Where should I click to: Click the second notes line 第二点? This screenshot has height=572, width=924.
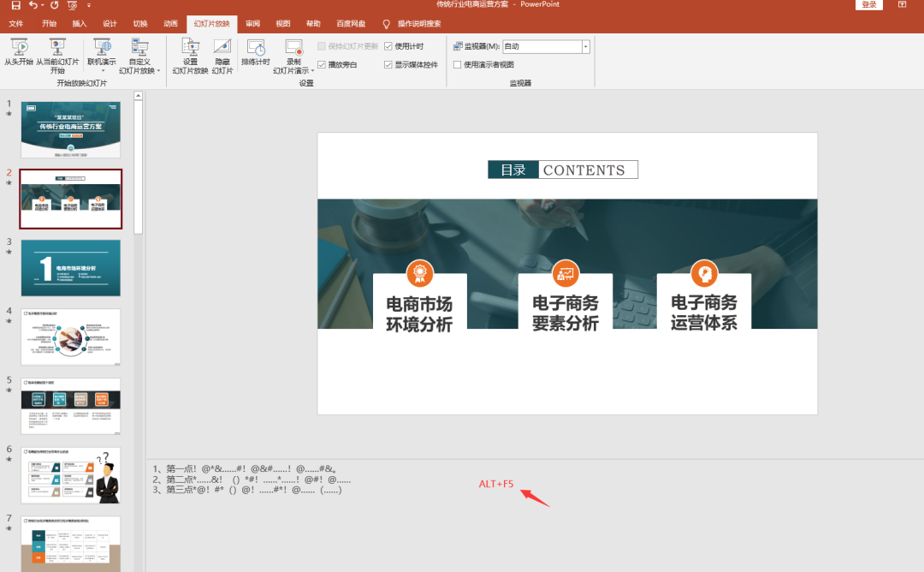(x=252, y=480)
